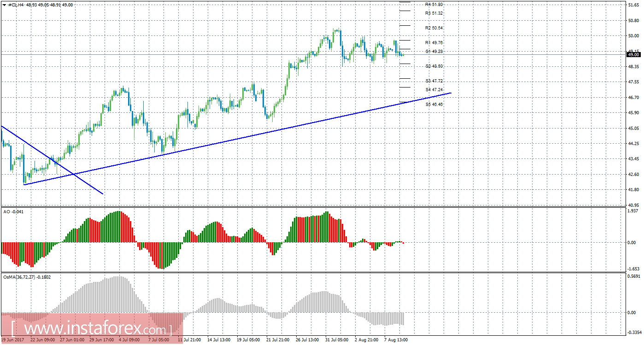The image size is (644, 345).
Task: Select the R2 50.54 resistance label
Action: pos(434,28)
